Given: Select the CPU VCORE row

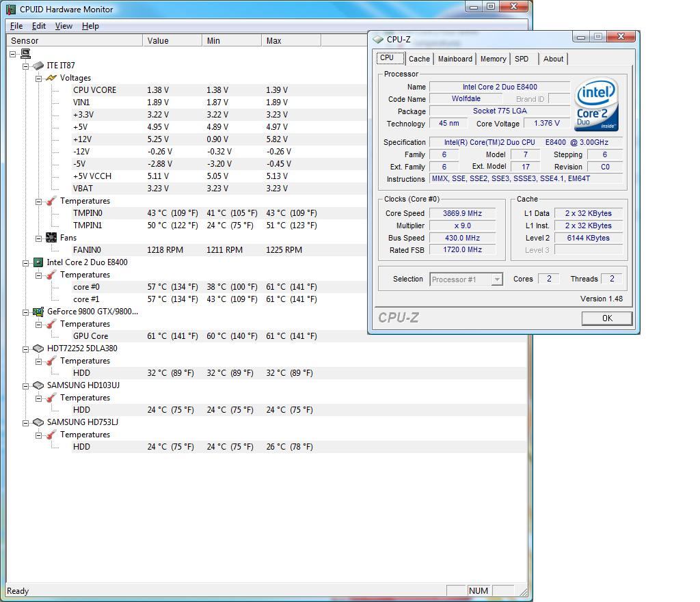Looking at the screenshot, I should [x=219, y=90].
